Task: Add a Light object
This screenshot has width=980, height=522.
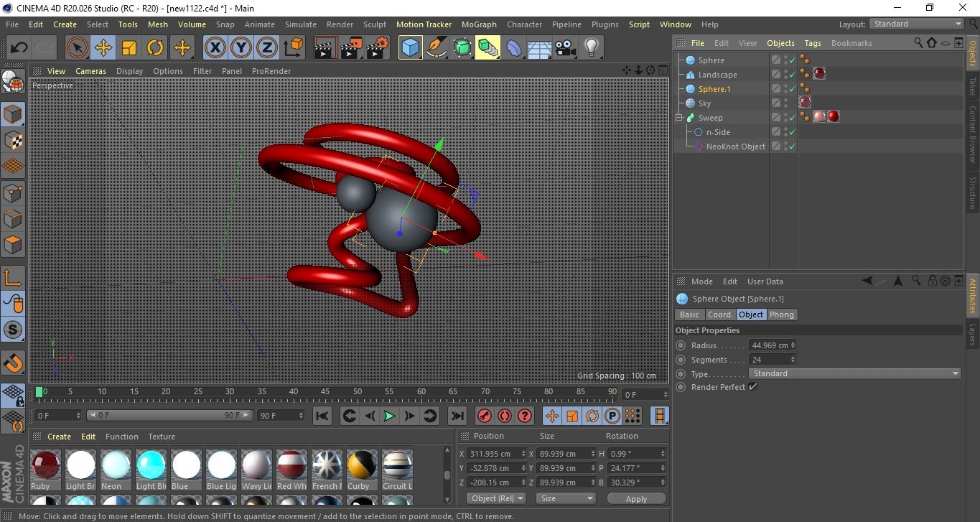Action: [592, 48]
